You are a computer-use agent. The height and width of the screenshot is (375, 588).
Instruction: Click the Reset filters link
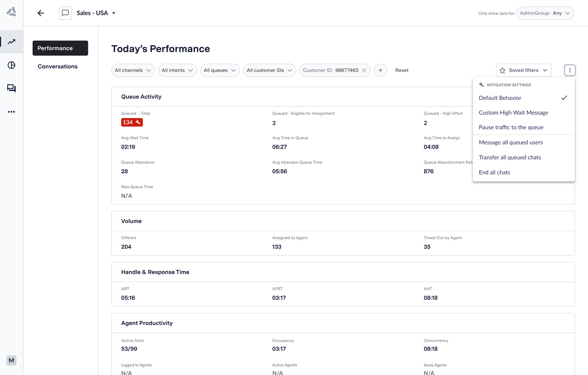(401, 70)
